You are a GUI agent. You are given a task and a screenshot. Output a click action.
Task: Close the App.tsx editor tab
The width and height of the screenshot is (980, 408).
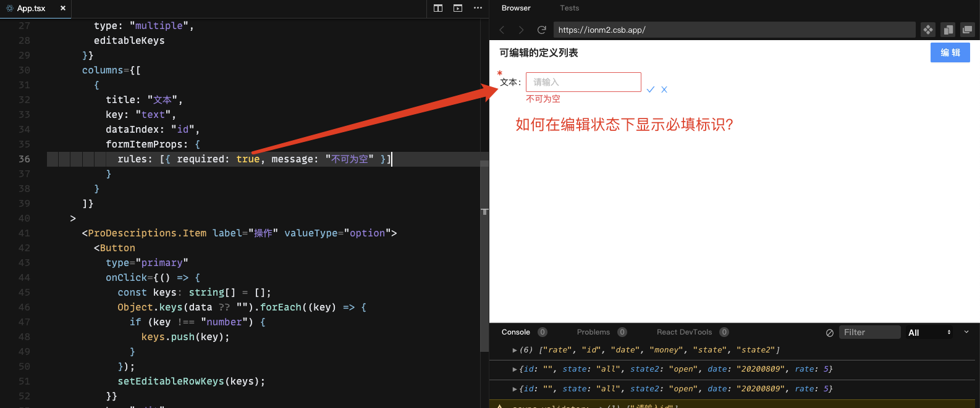(x=63, y=8)
